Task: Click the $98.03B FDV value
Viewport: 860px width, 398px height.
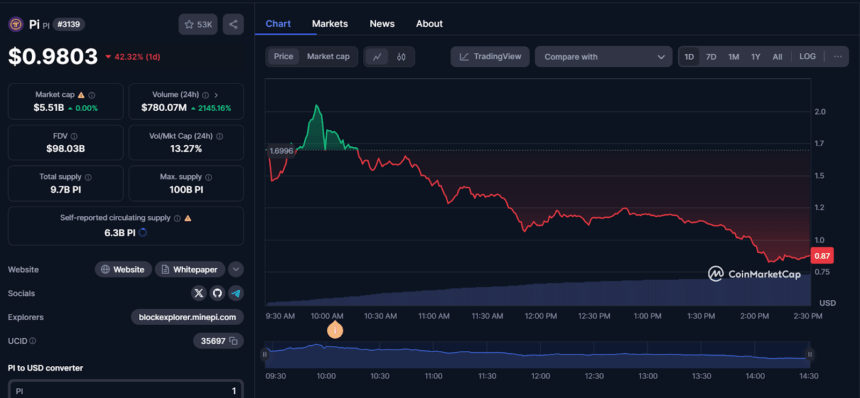Action: click(x=66, y=149)
